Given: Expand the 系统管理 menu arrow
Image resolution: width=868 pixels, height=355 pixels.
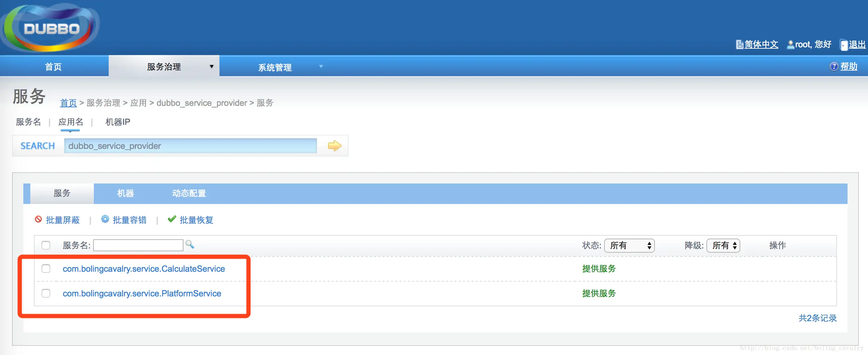Looking at the screenshot, I should point(321,66).
